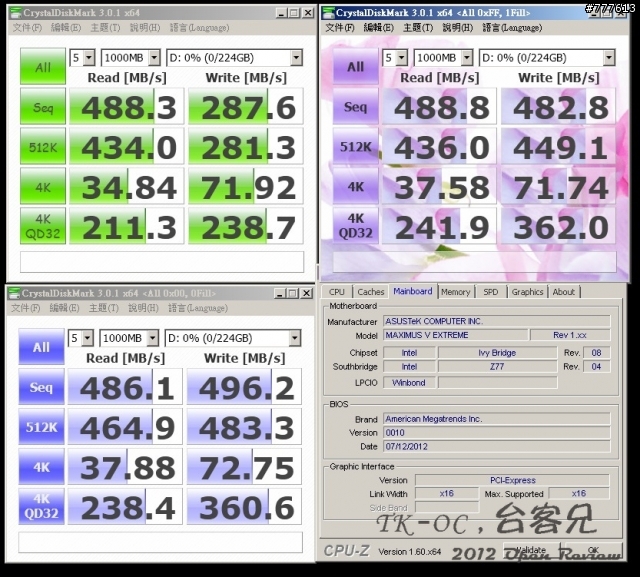Open 主題(T) menu in purple 1Fill window
The width and height of the screenshot is (640, 577).
tap(418, 28)
